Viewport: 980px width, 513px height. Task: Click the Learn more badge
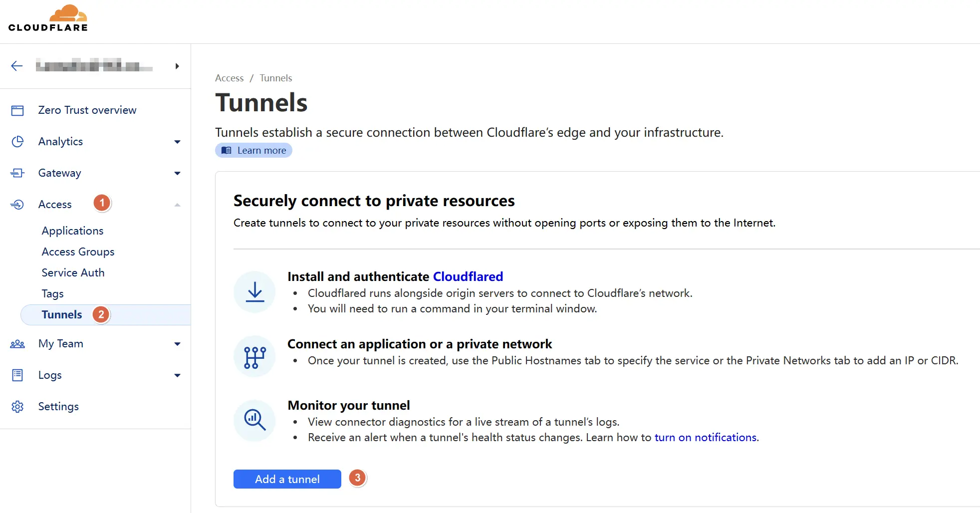[253, 150]
